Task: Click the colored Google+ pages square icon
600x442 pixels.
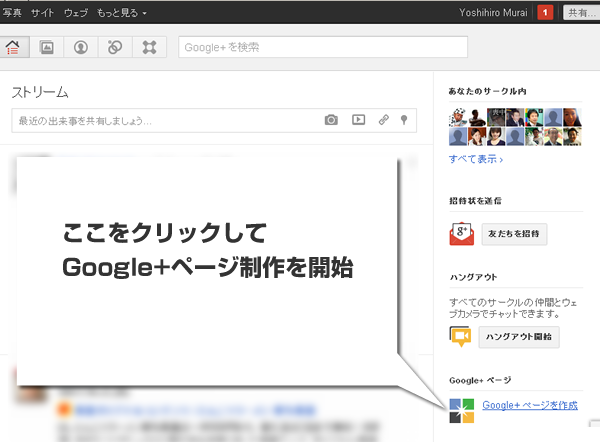Action: 461,411
